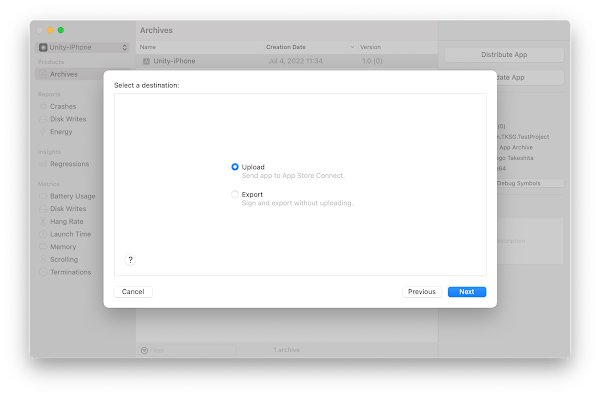
Task: Open Hang Rate metrics
Action: tap(67, 221)
